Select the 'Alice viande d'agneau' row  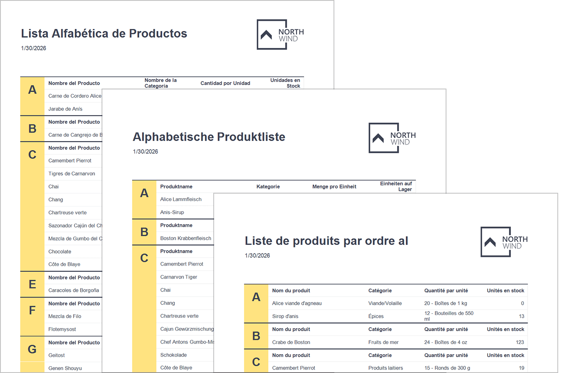click(x=398, y=303)
